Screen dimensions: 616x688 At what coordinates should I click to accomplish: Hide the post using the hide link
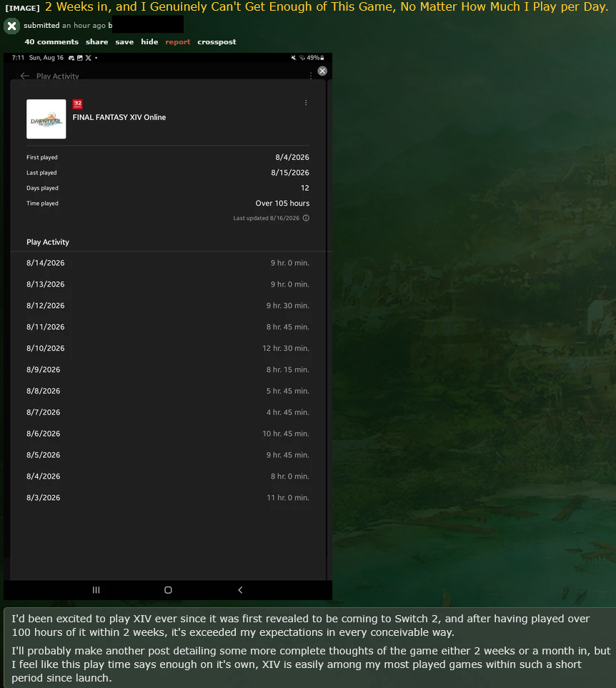tap(149, 41)
